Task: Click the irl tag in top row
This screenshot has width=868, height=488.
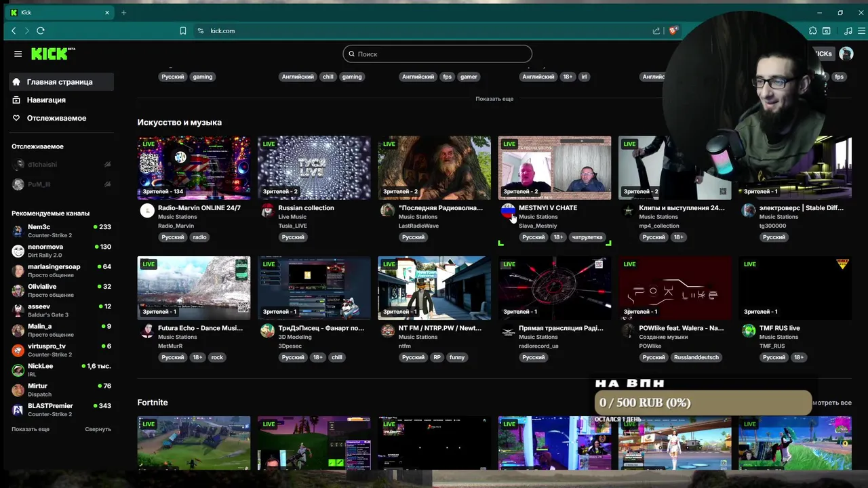Action: (584, 77)
